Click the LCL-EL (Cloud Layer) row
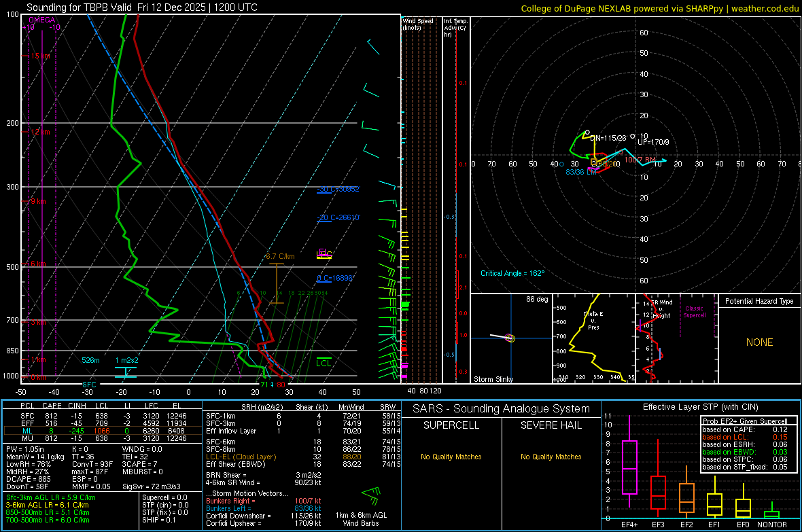 (x=303, y=457)
